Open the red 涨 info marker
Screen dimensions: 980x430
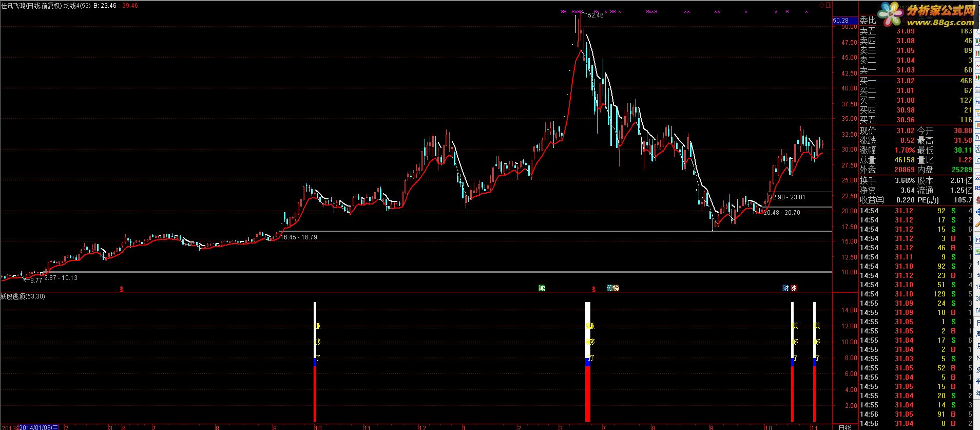click(x=794, y=288)
